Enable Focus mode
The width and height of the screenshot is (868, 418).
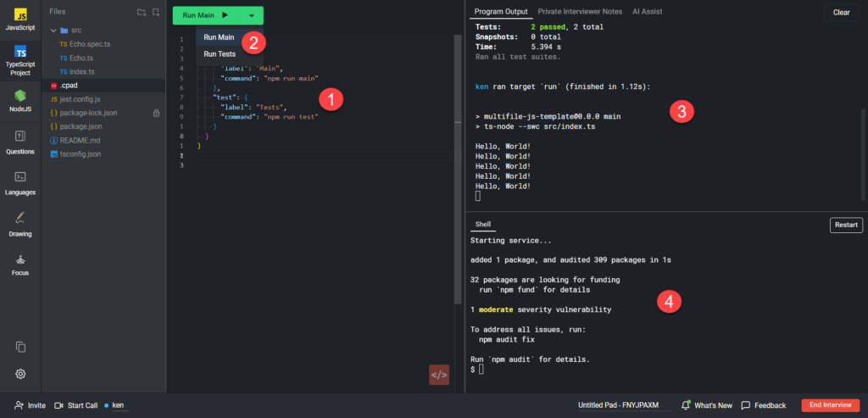20,263
